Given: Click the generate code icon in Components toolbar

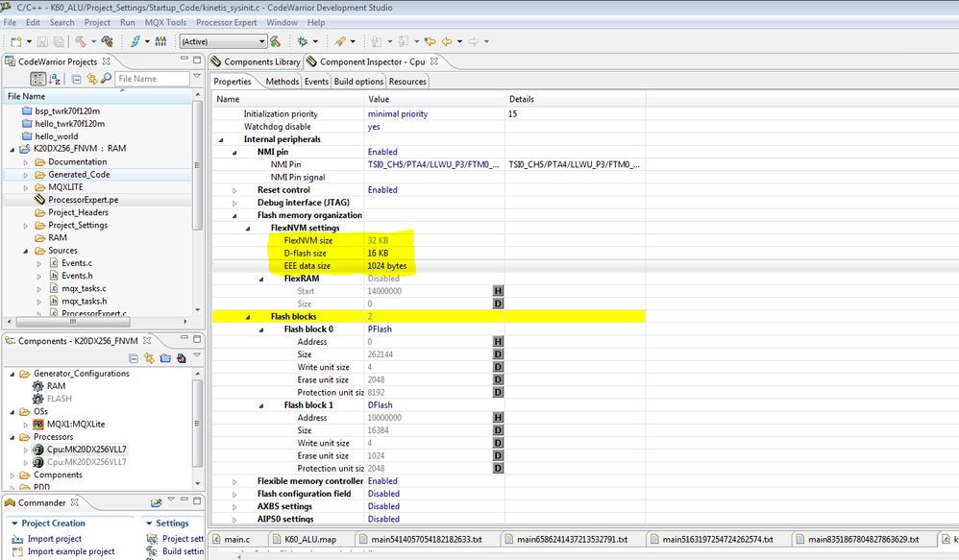Looking at the screenshot, I should click(x=181, y=358).
